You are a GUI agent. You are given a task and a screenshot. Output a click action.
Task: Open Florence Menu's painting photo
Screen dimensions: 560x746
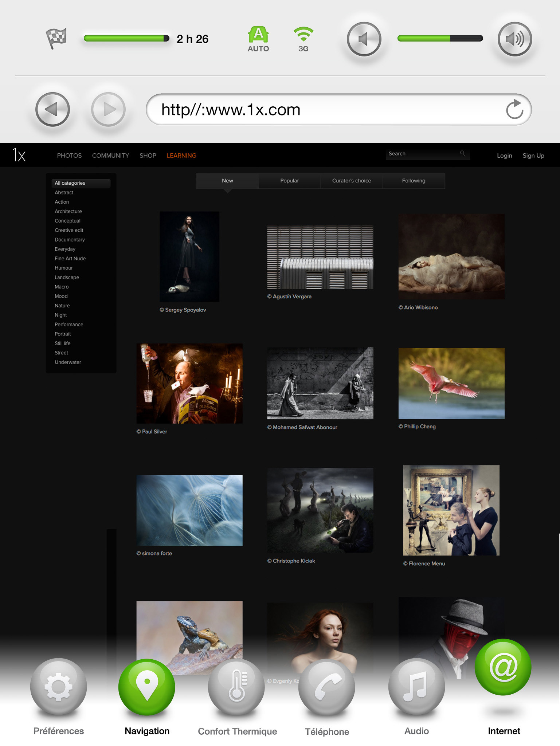(451, 510)
